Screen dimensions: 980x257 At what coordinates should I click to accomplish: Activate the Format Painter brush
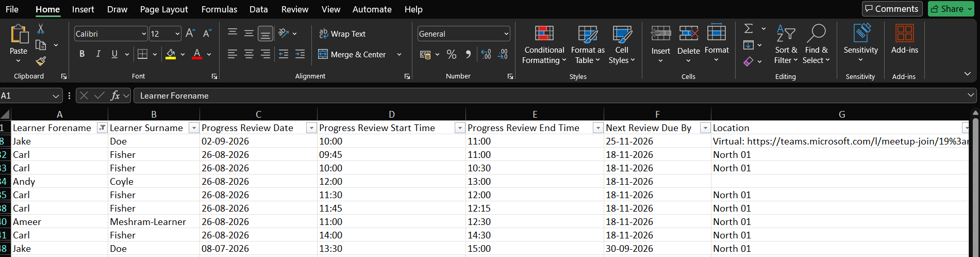[41, 61]
